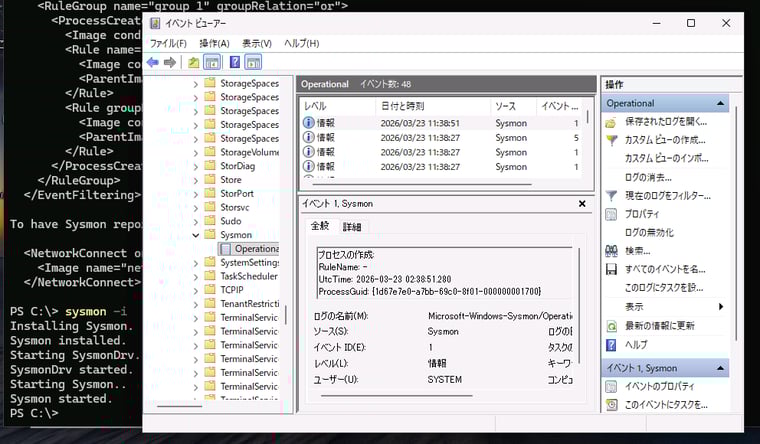This screenshot has height=444, width=760.
Task: Click the PS C:\> prompt in PowerShell window
Action: tap(34, 413)
